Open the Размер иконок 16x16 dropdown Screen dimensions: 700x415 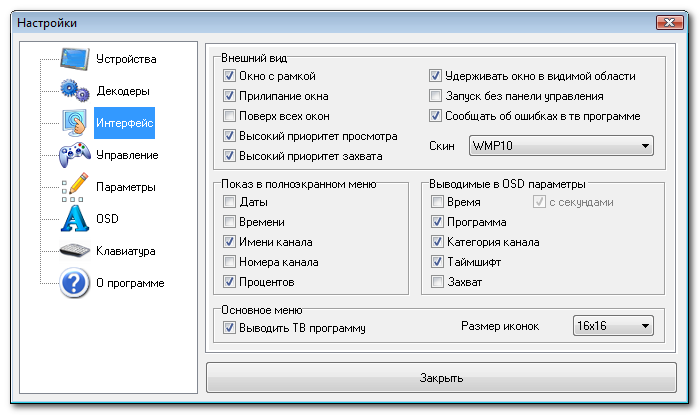point(613,326)
